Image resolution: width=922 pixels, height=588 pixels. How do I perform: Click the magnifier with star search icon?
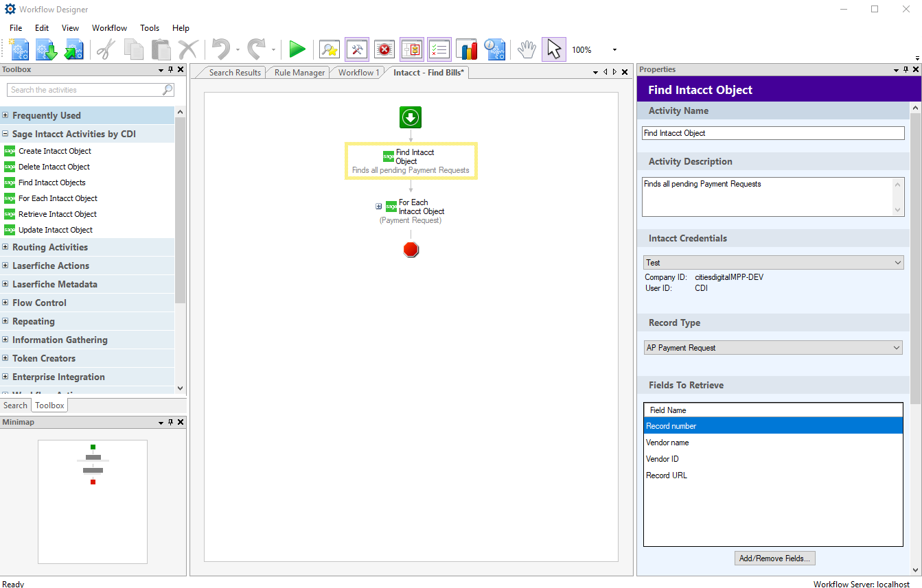pyautogui.click(x=330, y=49)
